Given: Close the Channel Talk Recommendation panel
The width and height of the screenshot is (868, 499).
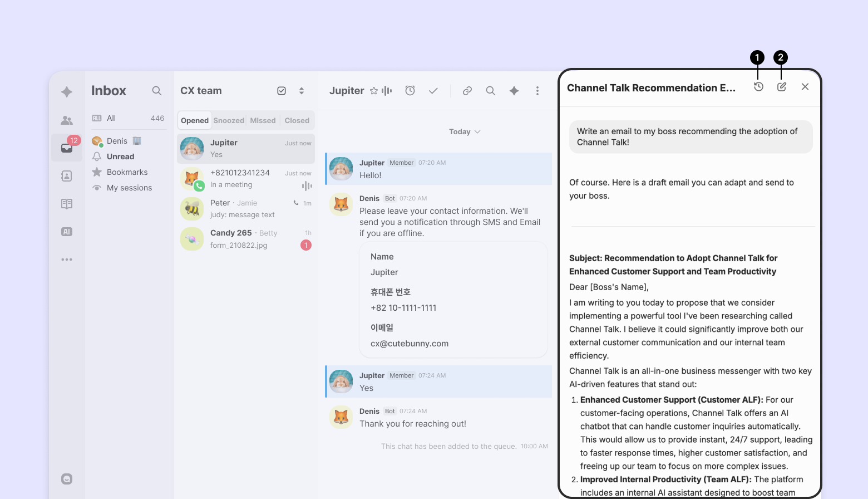Looking at the screenshot, I should 805,87.
